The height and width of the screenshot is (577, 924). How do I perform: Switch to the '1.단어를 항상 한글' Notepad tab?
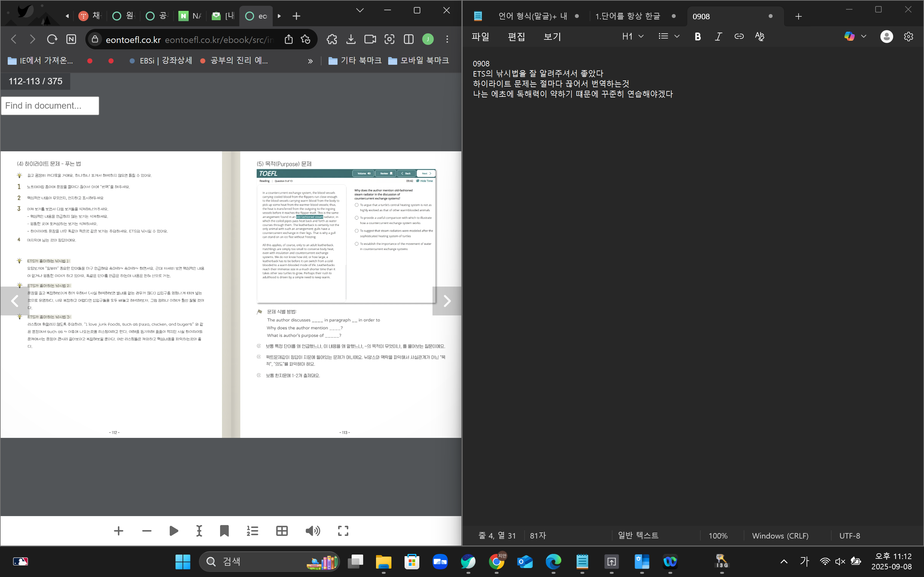click(627, 16)
